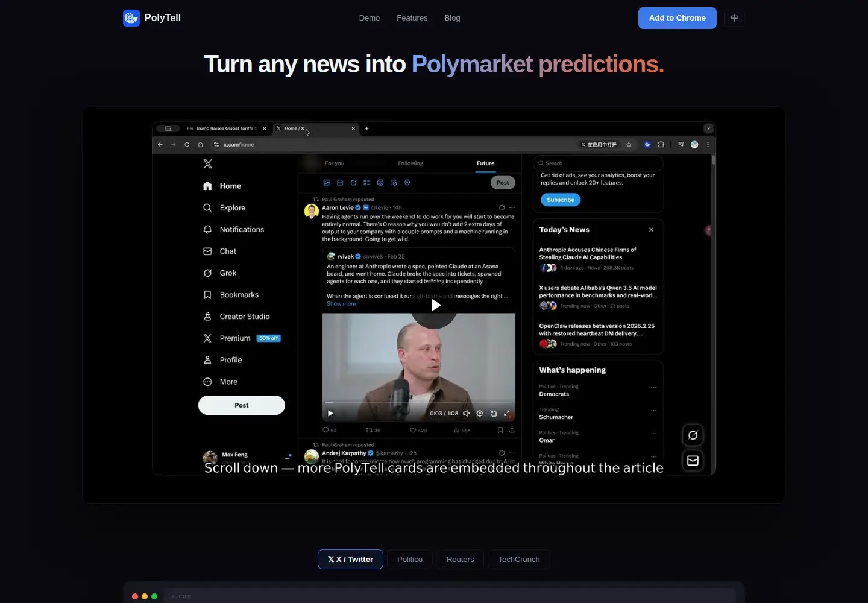Open the Blog nav link

click(x=453, y=18)
